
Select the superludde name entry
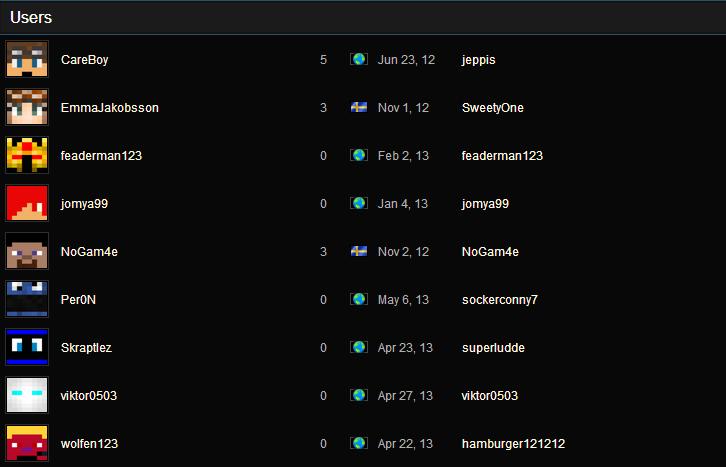click(x=493, y=348)
